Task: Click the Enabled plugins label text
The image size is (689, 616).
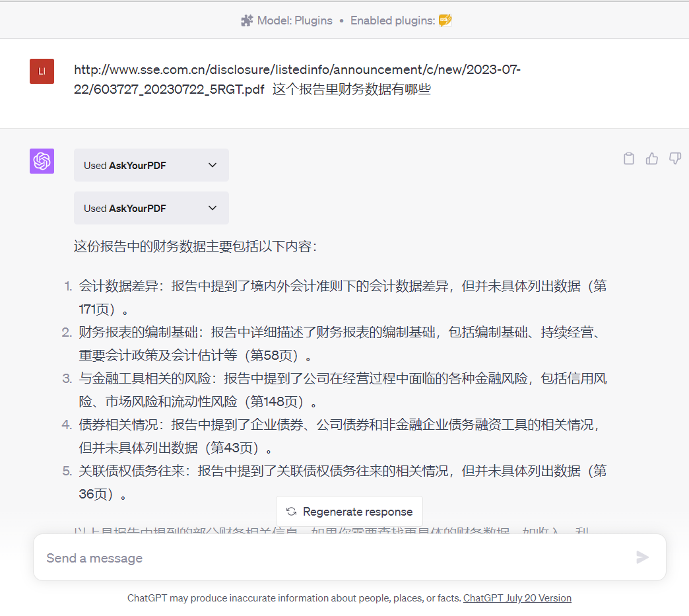Action: pyautogui.click(x=392, y=20)
